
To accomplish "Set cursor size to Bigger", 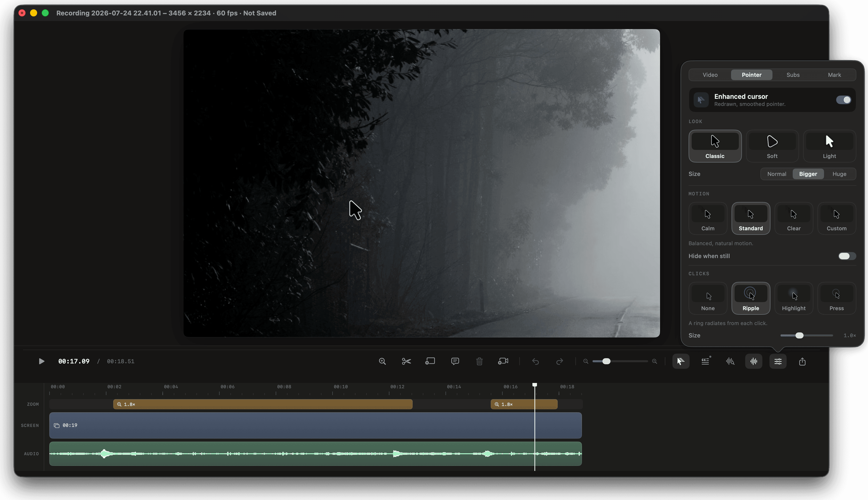I will click(x=808, y=174).
